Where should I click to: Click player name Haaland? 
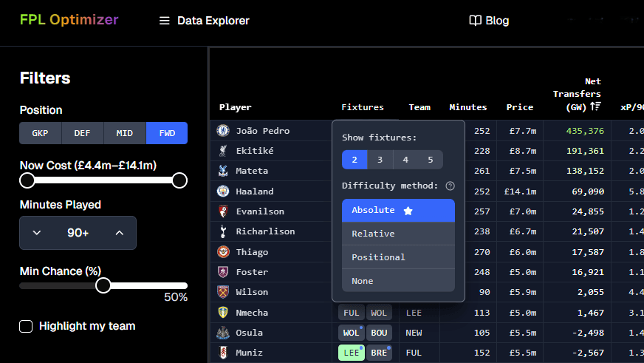(x=255, y=191)
